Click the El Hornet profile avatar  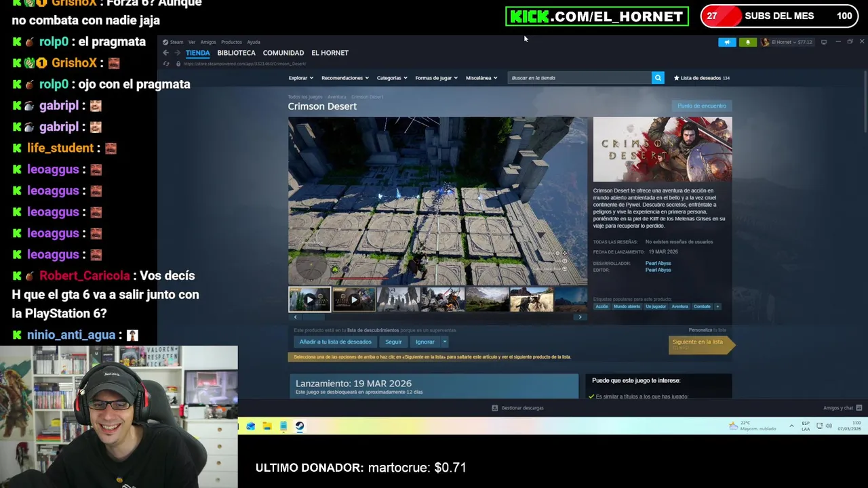coord(765,42)
